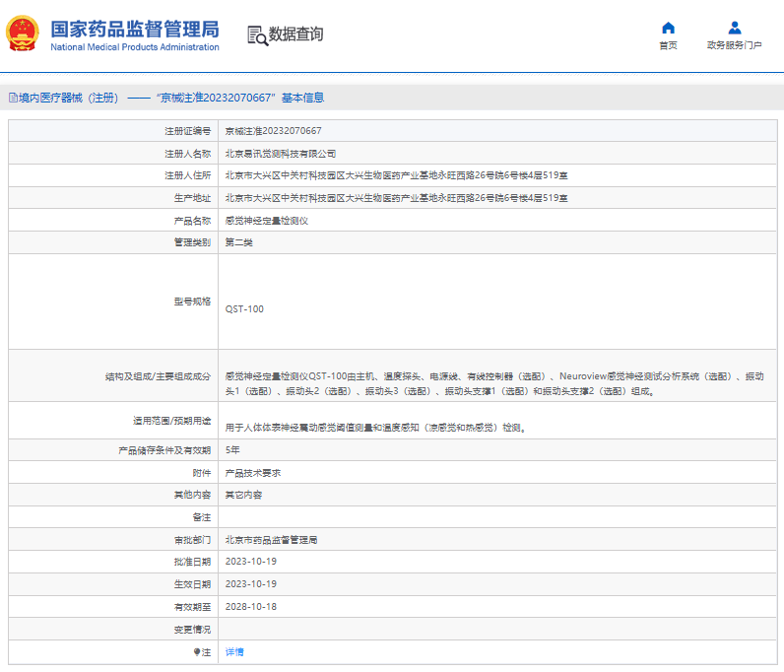Select the 适用范围/预期用途 description text

375,428
